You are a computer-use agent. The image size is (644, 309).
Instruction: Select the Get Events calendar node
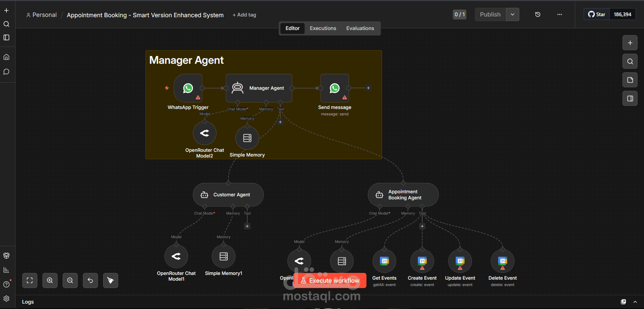pos(384,261)
